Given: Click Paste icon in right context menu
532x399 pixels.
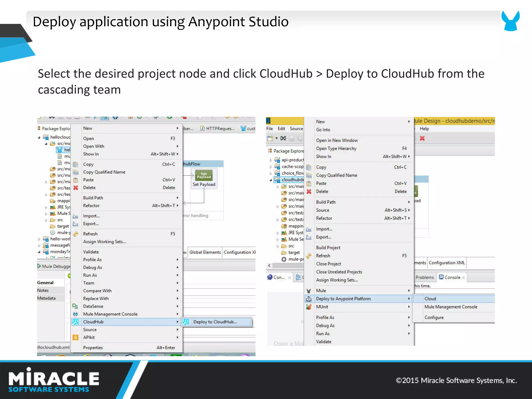Looking at the screenshot, I should click(309, 183).
